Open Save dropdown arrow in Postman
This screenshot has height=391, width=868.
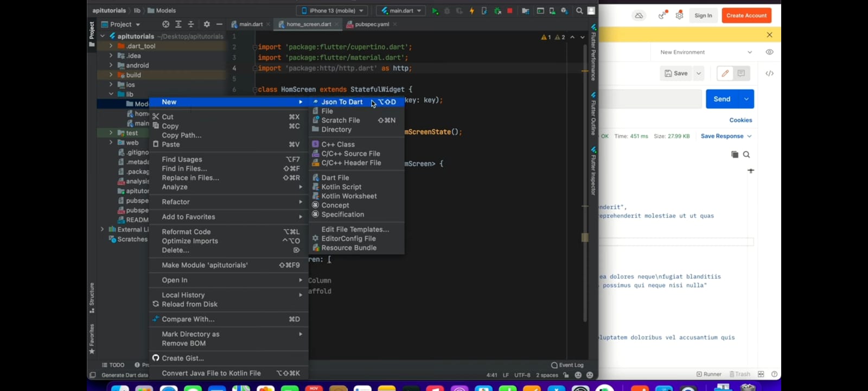[x=699, y=73]
